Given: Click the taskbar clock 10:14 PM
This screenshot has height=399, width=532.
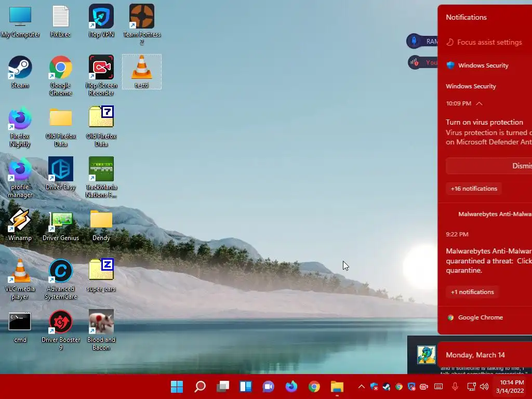Looking at the screenshot, I should pyautogui.click(x=511, y=387).
